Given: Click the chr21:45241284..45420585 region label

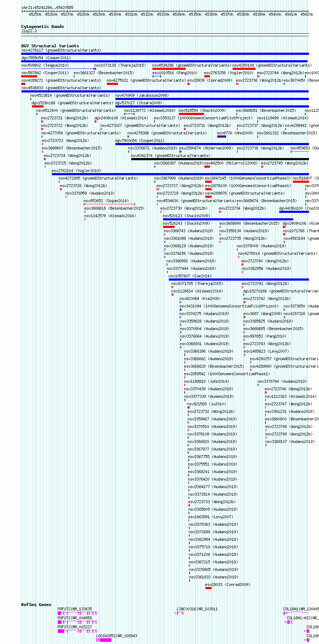Looking at the screenshot, I should pos(47,8).
